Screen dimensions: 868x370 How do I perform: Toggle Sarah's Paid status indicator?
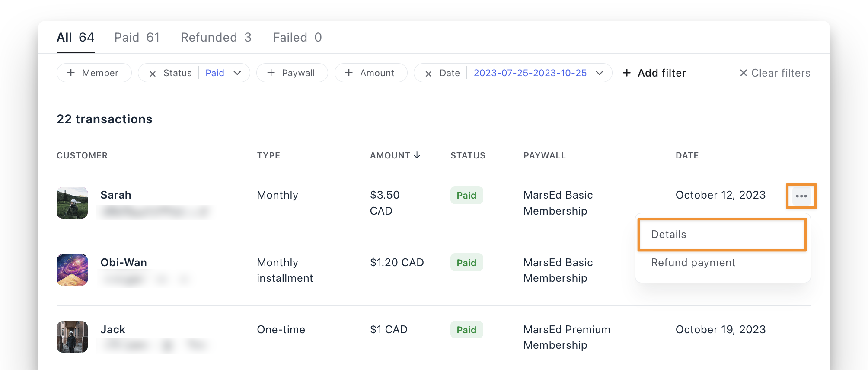point(466,195)
